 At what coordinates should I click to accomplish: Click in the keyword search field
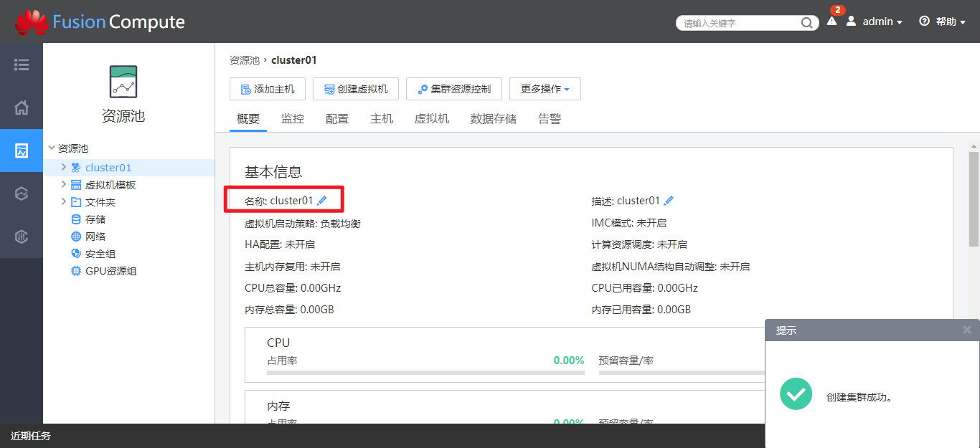pyautogui.click(x=739, y=23)
